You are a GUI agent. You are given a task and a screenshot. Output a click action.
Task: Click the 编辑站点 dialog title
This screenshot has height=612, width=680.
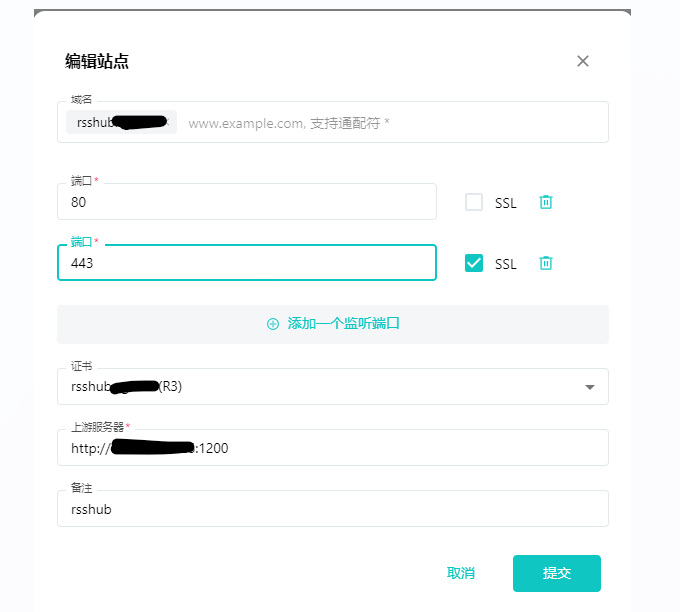point(97,62)
